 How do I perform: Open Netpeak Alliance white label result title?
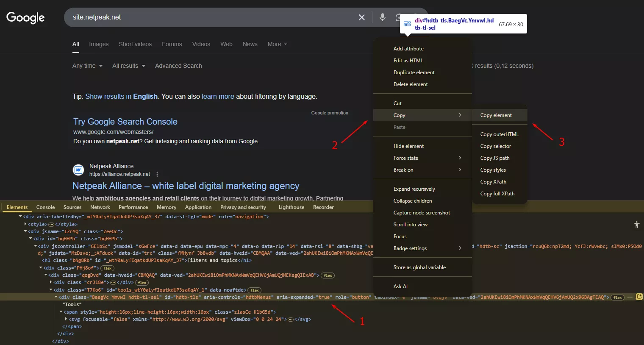click(186, 186)
